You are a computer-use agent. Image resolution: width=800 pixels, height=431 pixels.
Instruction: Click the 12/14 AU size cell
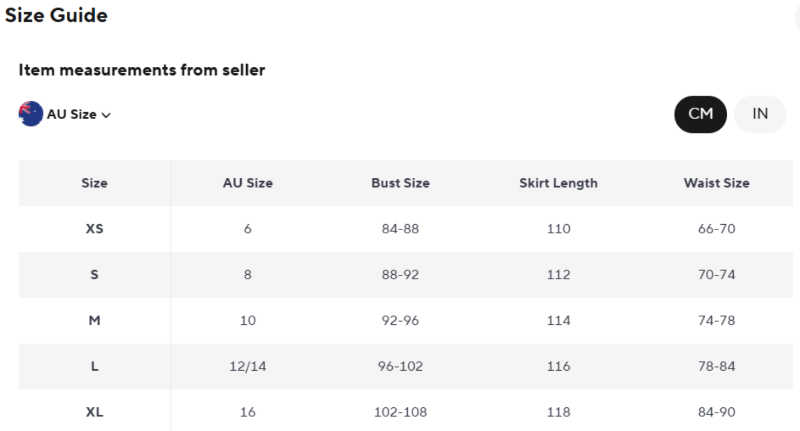[x=247, y=367]
